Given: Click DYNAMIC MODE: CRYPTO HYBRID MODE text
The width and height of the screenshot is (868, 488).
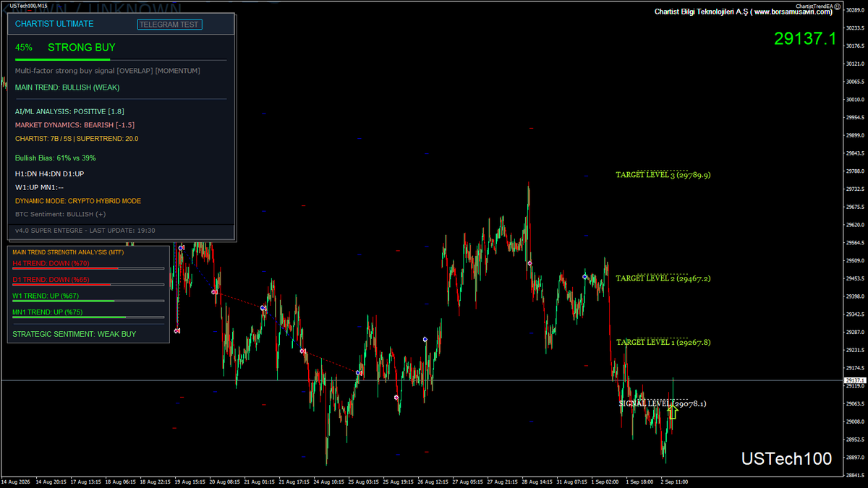Looking at the screenshot, I should pos(78,201).
